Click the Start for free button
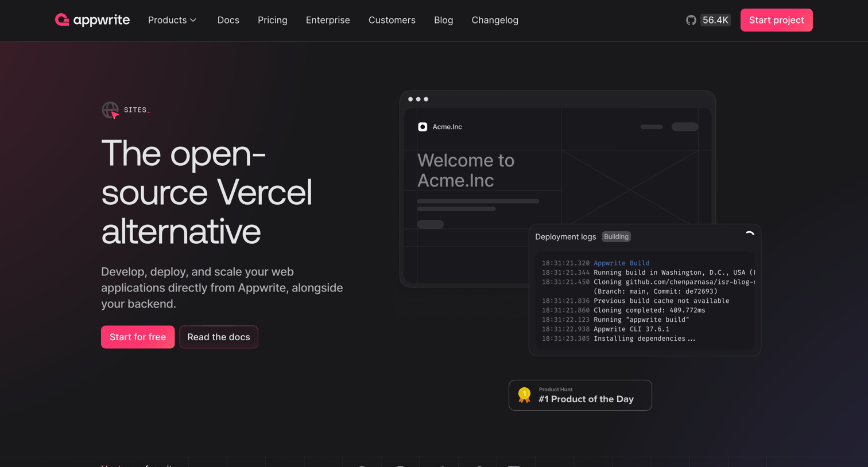This screenshot has width=868, height=467. coord(138,337)
